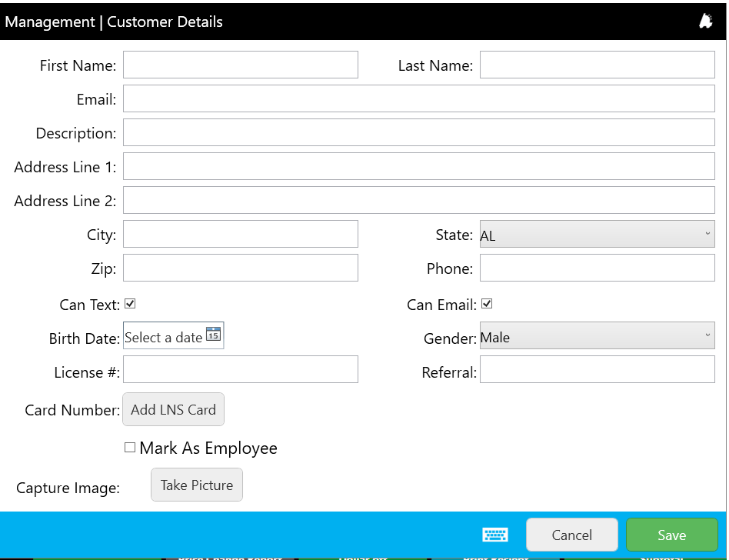The width and height of the screenshot is (729, 560).
Task: Open the Gender dropdown list
Action: 597,336
